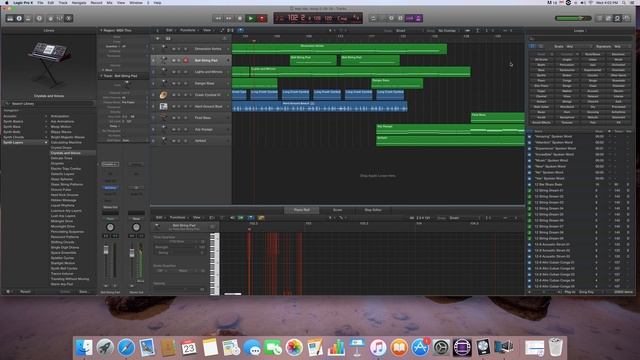Screen dimensions: 640x360
Task: Toggle the Cycle mode button
Action: [x=373, y=18]
